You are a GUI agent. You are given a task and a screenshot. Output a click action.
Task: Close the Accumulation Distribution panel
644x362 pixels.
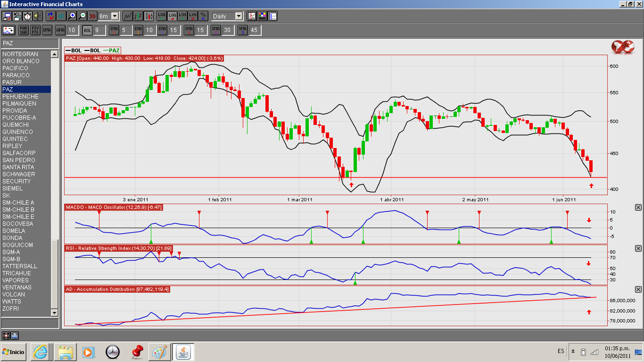tap(638, 289)
